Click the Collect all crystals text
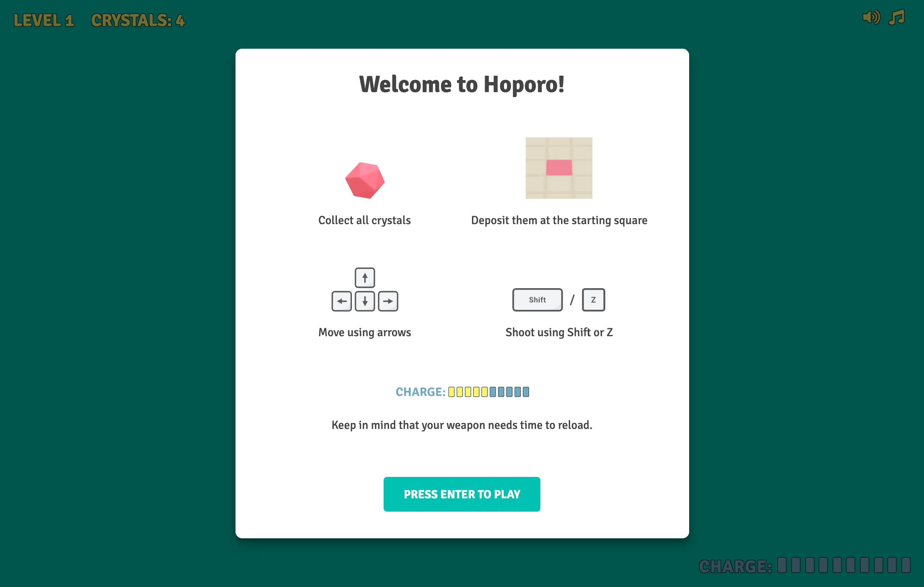This screenshot has width=924, height=587. 365,220
